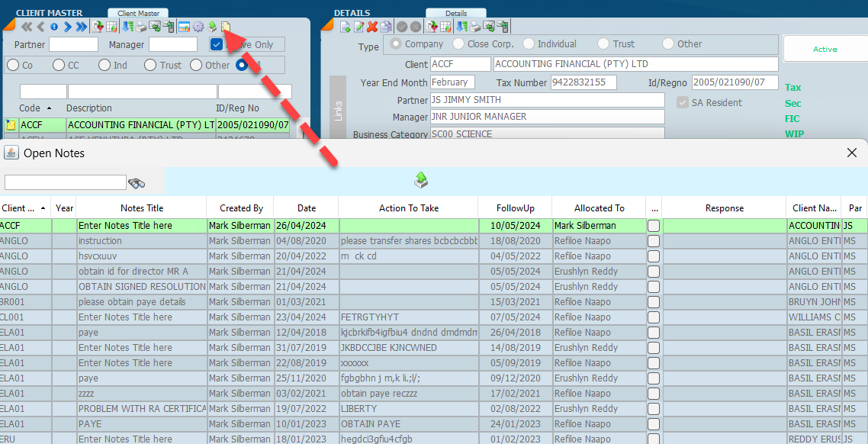Sort by the Code column header

coord(31,108)
